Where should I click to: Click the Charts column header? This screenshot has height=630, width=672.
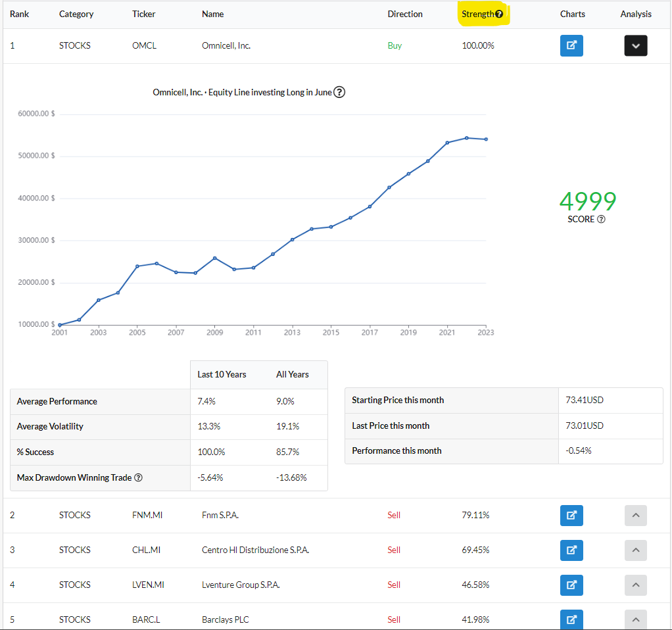point(572,14)
